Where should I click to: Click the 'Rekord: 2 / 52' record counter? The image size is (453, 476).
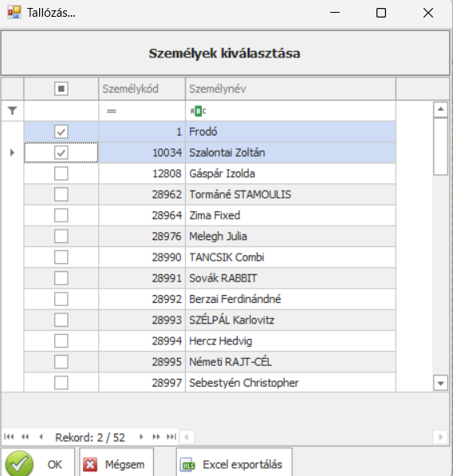pyautogui.click(x=90, y=438)
